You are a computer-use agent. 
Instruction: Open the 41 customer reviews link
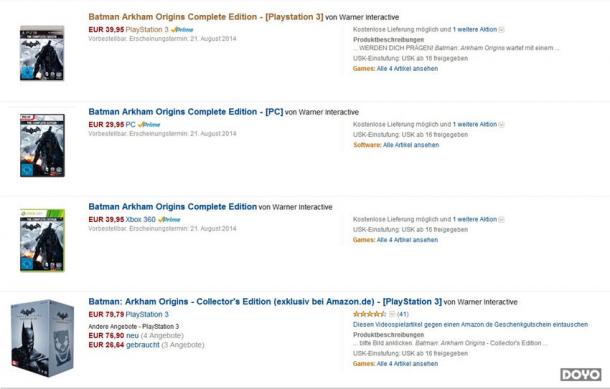tap(403, 314)
